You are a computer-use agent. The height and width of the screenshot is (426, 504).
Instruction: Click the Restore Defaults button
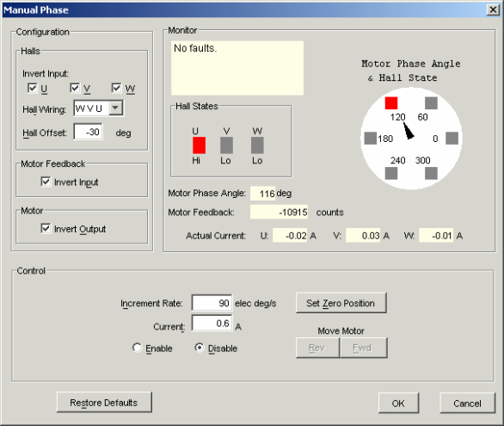point(104,402)
